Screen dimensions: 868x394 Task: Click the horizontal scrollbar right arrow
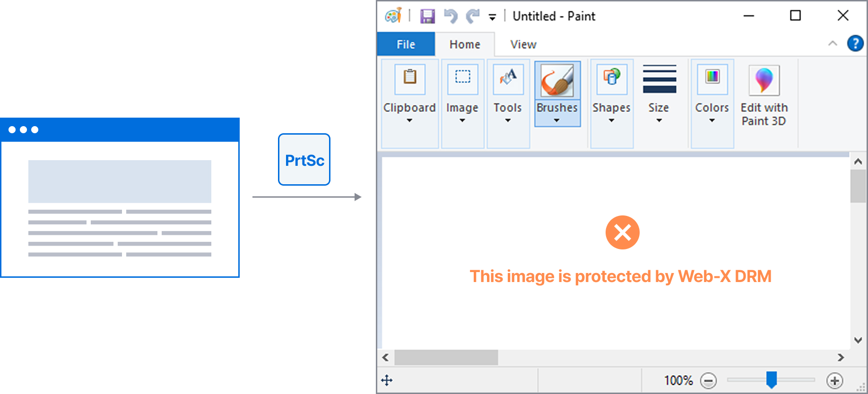(841, 358)
